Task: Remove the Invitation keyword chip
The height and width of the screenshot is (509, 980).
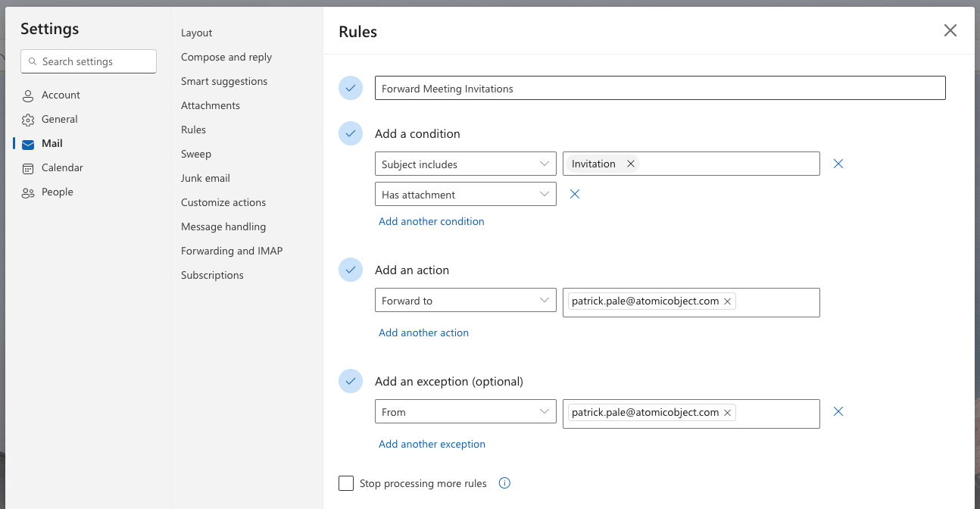Action: pos(630,164)
